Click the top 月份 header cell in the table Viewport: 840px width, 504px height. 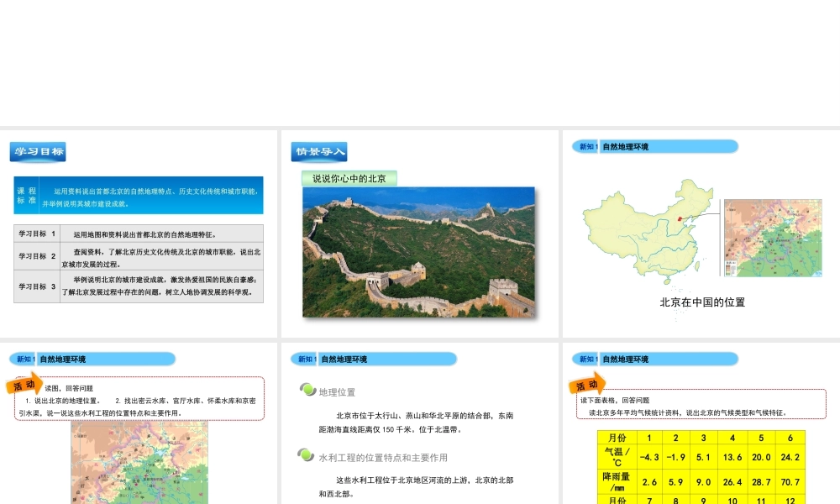(x=617, y=438)
